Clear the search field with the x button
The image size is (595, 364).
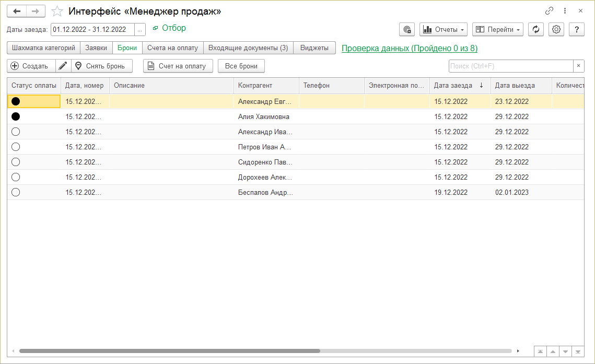pyautogui.click(x=579, y=66)
